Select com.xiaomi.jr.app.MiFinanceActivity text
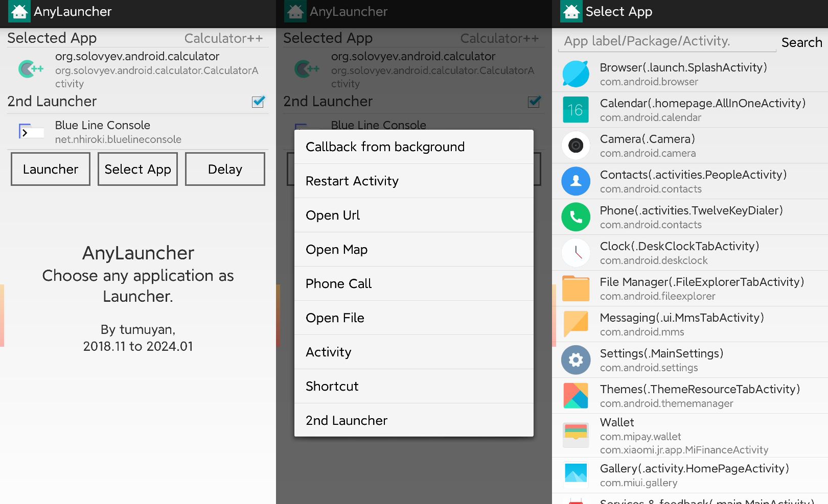Viewport: 828px width, 504px height. point(684,450)
